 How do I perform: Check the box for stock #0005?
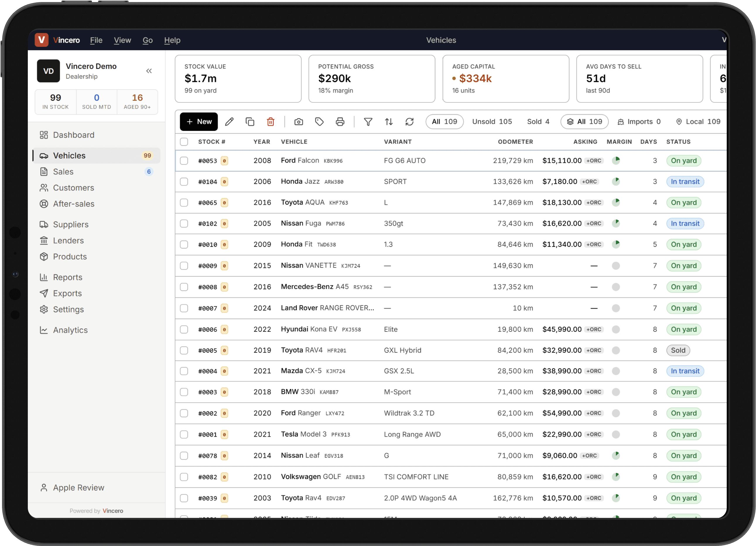pos(184,350)
